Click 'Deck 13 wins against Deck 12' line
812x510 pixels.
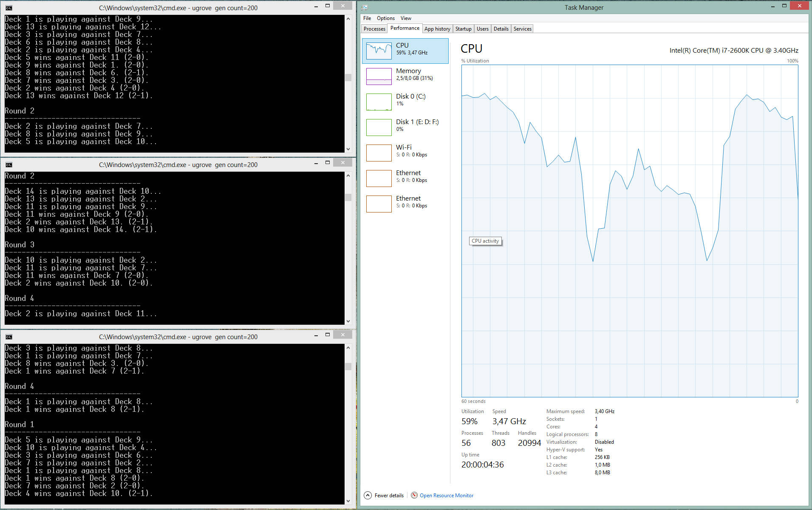[x=79, y=96]
